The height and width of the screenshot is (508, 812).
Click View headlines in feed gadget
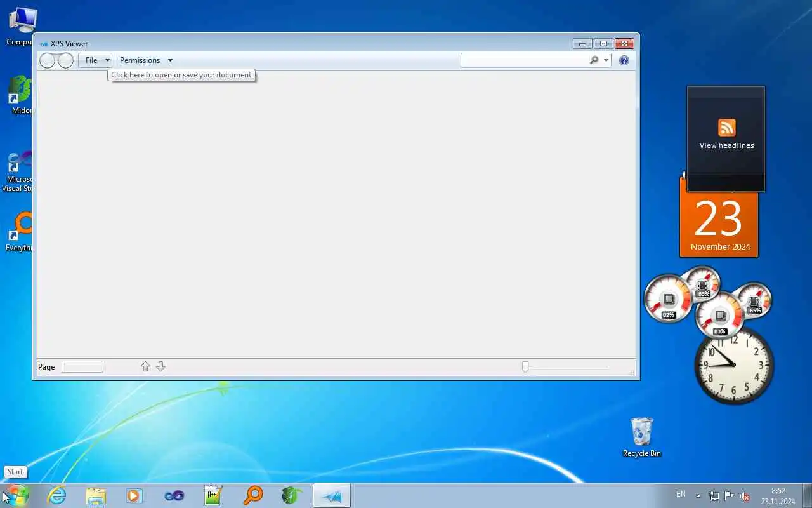pyautogui.click(x=727, y=145)
